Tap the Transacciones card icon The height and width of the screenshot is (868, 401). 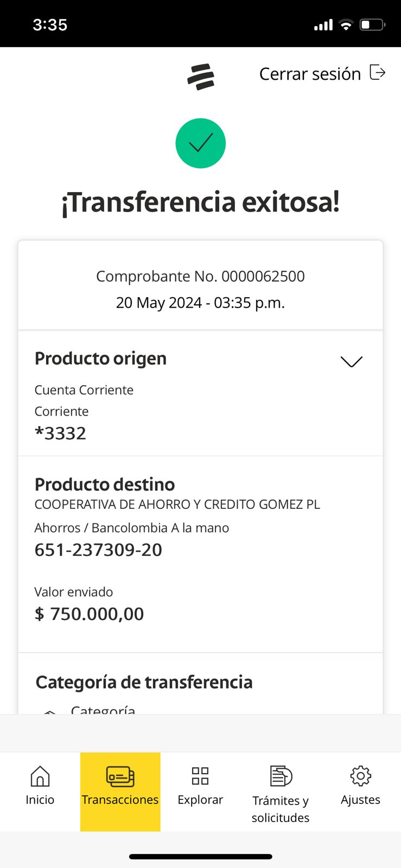120,776
